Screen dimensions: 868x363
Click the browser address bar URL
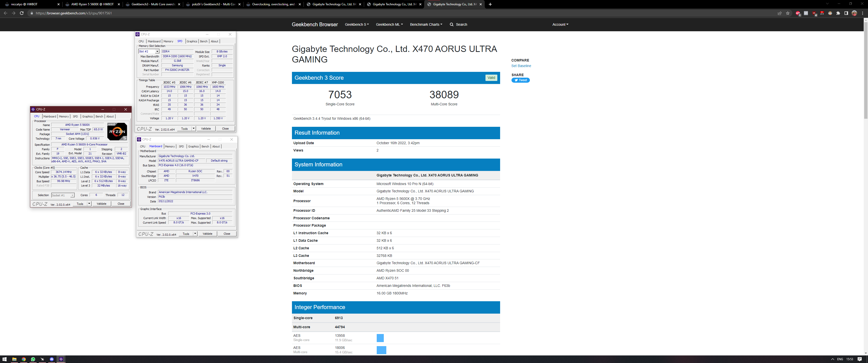pos(73,13)
